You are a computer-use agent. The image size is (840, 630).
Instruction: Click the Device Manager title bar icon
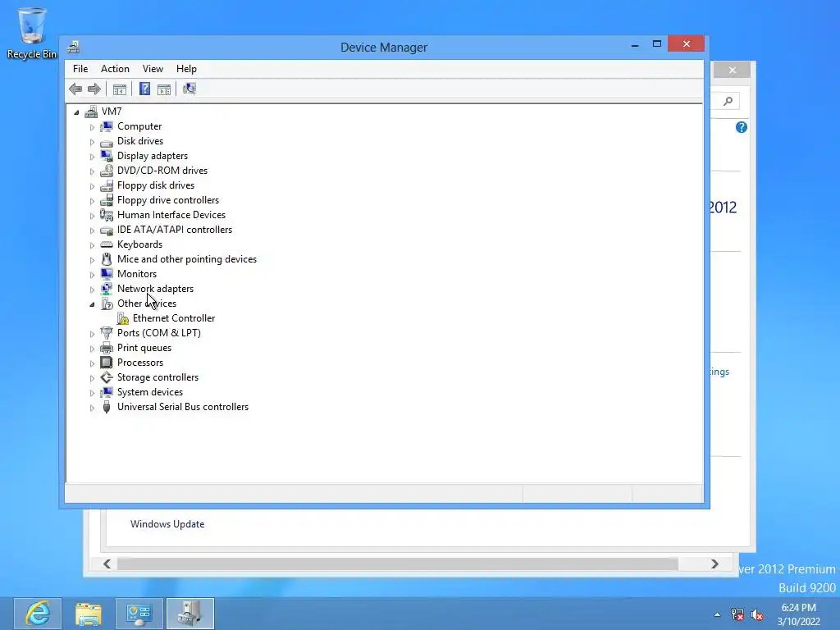pyautogui.click(x=73, y=47)
